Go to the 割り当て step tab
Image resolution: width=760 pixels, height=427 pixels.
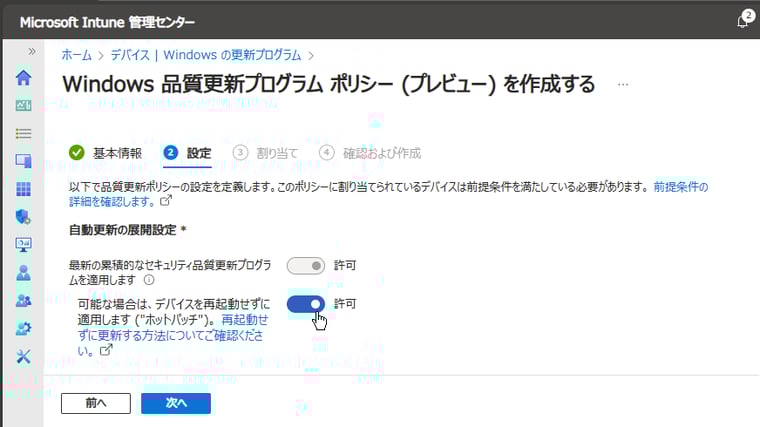(265, 153)
